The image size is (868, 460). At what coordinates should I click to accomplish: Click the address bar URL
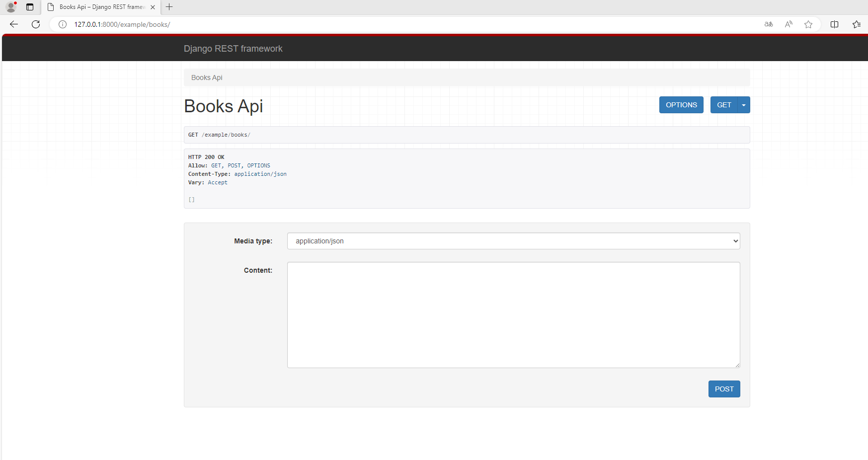[122, 24]
